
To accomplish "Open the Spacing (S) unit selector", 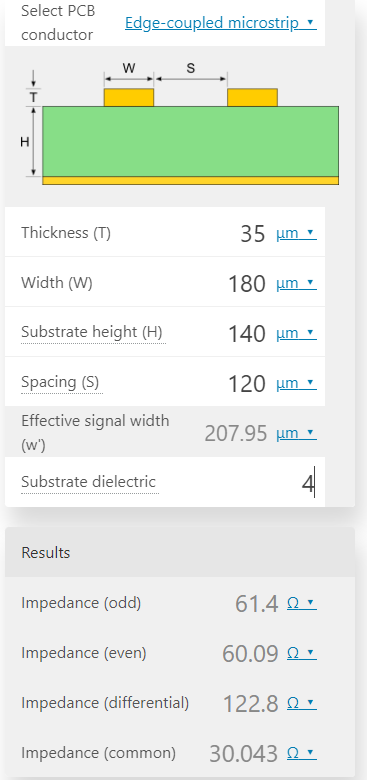I will pyautogui.click(x=296, y=383).
